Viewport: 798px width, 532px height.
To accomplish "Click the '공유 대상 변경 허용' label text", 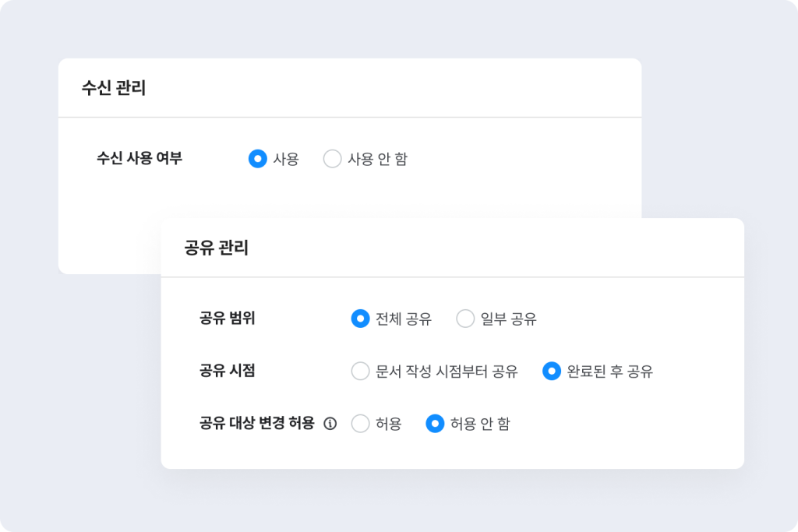I will click(257, 424).
